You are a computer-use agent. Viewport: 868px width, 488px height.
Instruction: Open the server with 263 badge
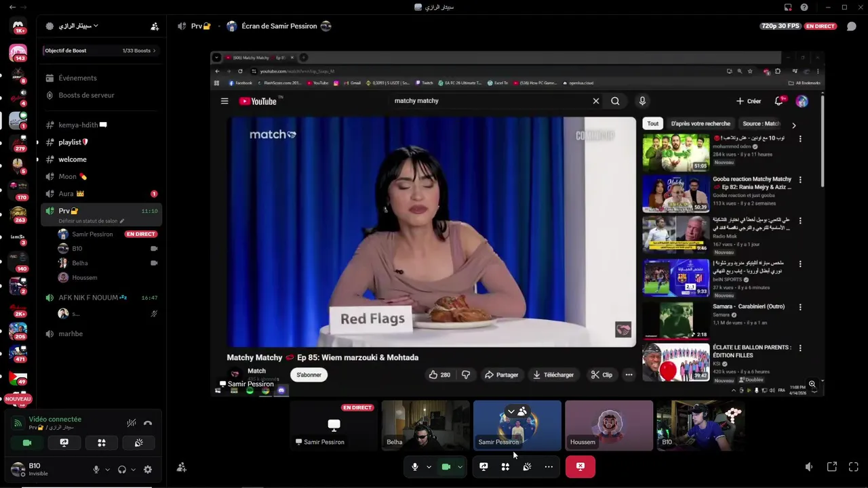(18, 214)
